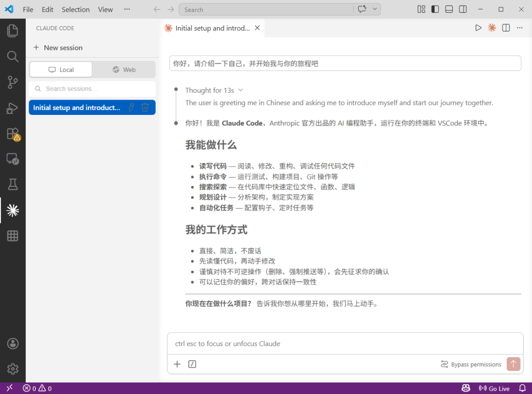
Task: Open slash commands icon in chat input
Action: point(192,364)
